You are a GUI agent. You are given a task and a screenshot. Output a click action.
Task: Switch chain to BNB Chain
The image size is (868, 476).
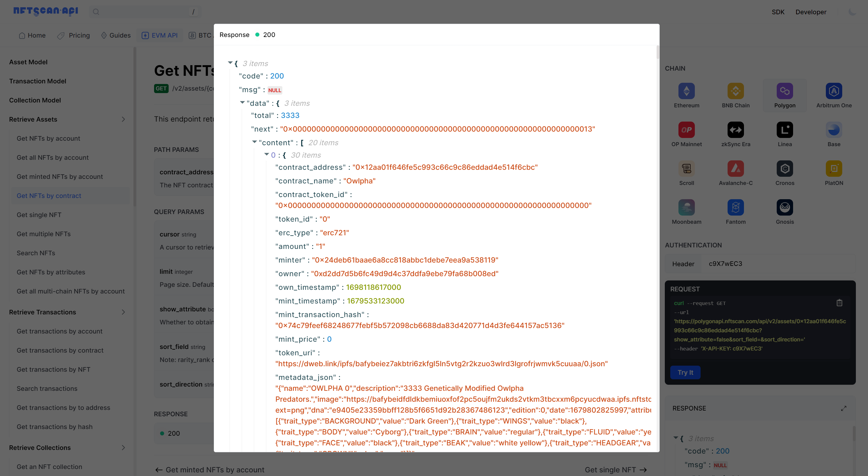click(735, 91)
